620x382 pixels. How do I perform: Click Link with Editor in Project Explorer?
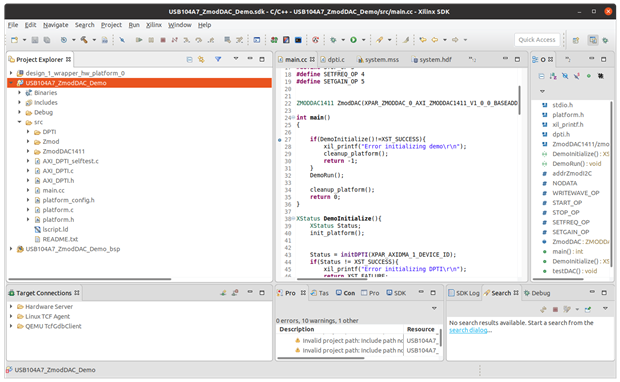click(201, 60)
